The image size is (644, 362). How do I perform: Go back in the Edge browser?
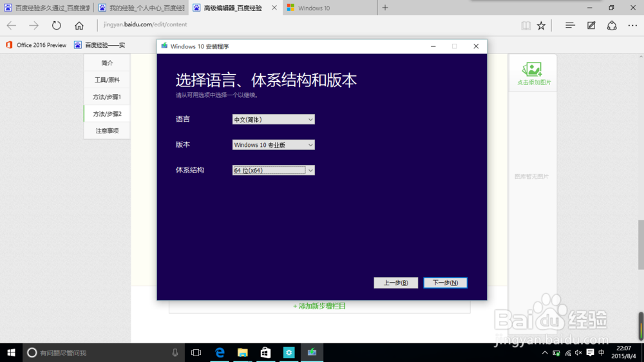[x=12, y=26]
